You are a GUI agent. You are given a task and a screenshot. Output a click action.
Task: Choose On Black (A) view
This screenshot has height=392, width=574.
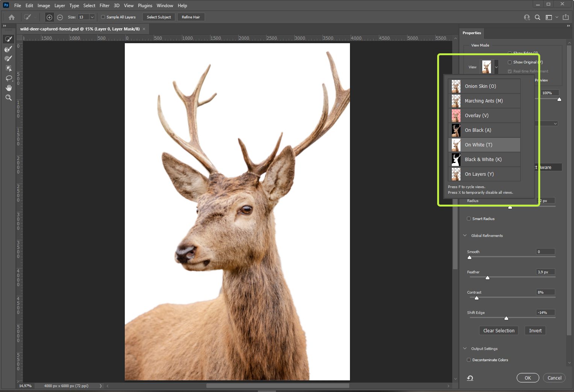pos(484,130)
